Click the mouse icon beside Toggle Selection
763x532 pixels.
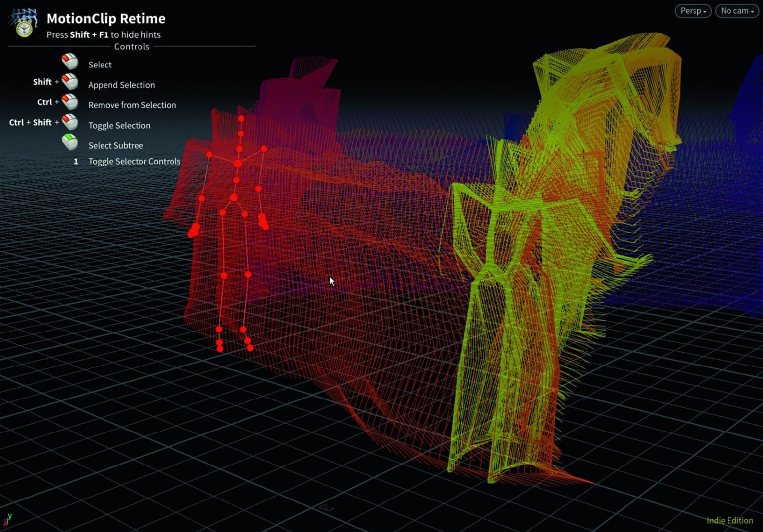[x=69, y=122]
